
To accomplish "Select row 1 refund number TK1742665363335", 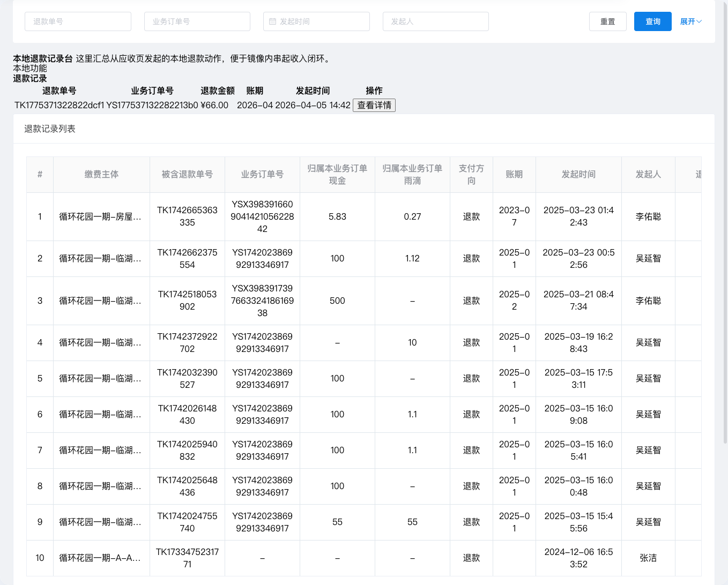I will click(x=187, y=216).
